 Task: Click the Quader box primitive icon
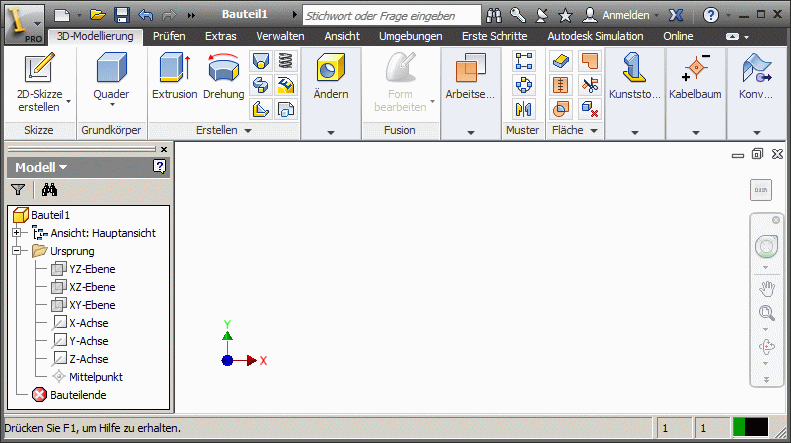tap(111, 70)
